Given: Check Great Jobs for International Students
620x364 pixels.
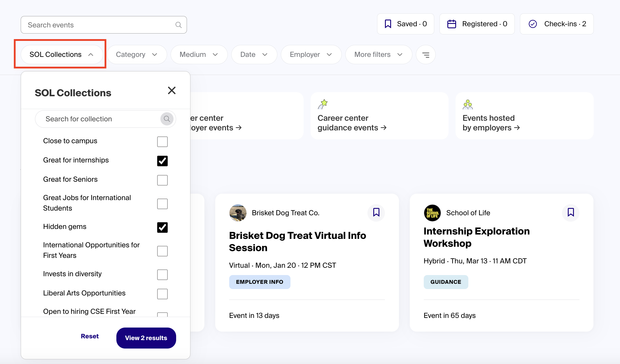Looking at the screenshot, I should (x=162, y=204).
